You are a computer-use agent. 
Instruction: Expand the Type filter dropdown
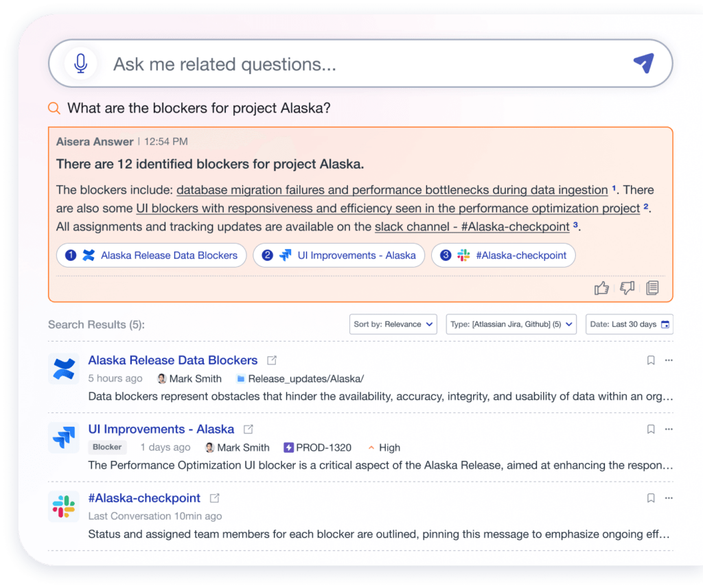point(511,324)
